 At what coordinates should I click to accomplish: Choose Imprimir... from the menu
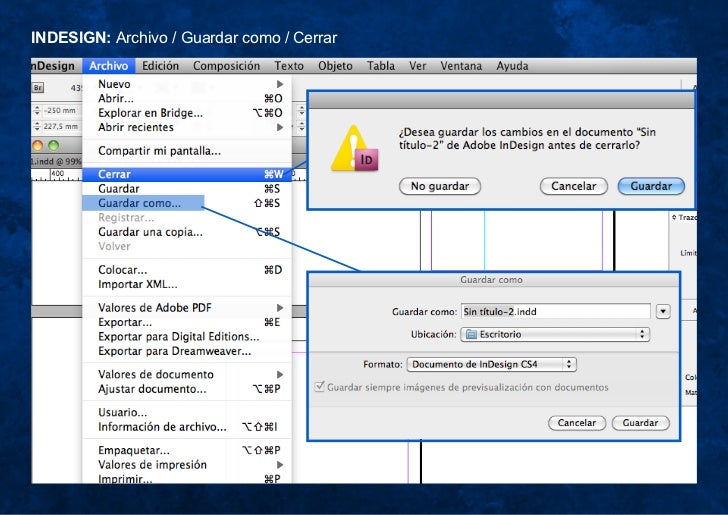(x=187, y=478)
